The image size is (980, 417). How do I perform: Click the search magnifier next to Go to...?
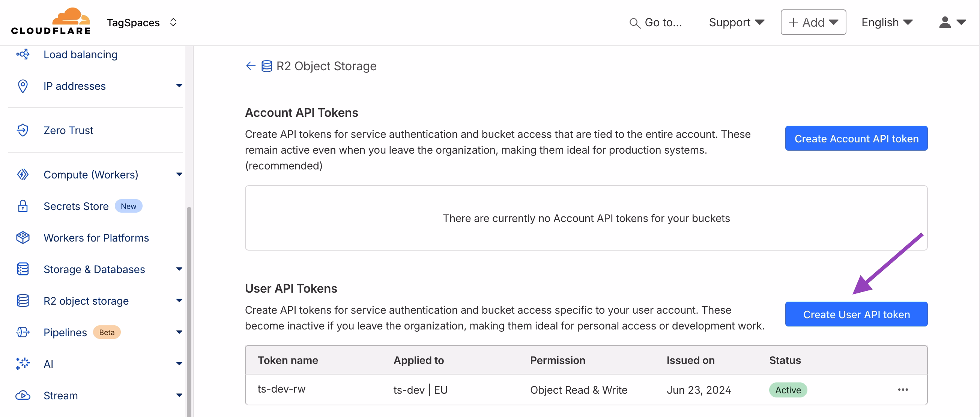coord(634,23)
